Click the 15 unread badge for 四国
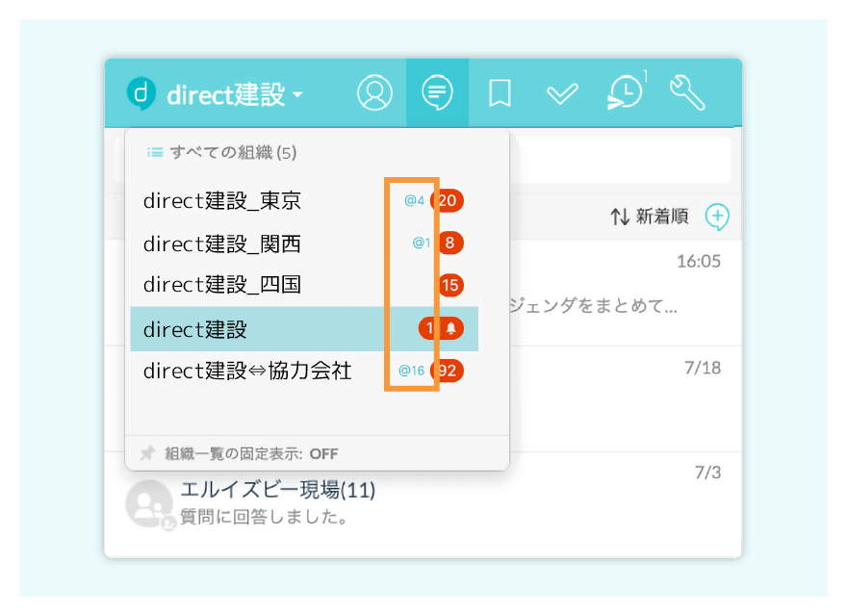Viewport: 847px width, 616px height. 450,285
